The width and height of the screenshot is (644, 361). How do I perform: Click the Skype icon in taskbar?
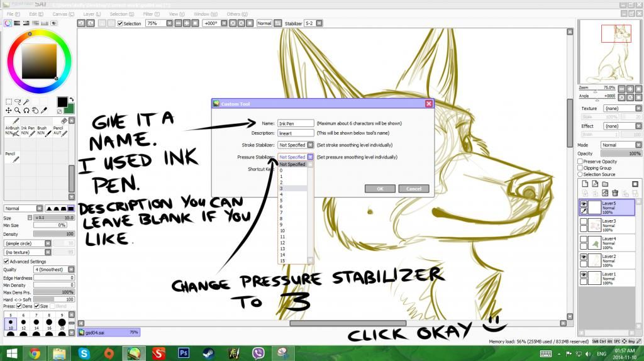click(84, 353)
